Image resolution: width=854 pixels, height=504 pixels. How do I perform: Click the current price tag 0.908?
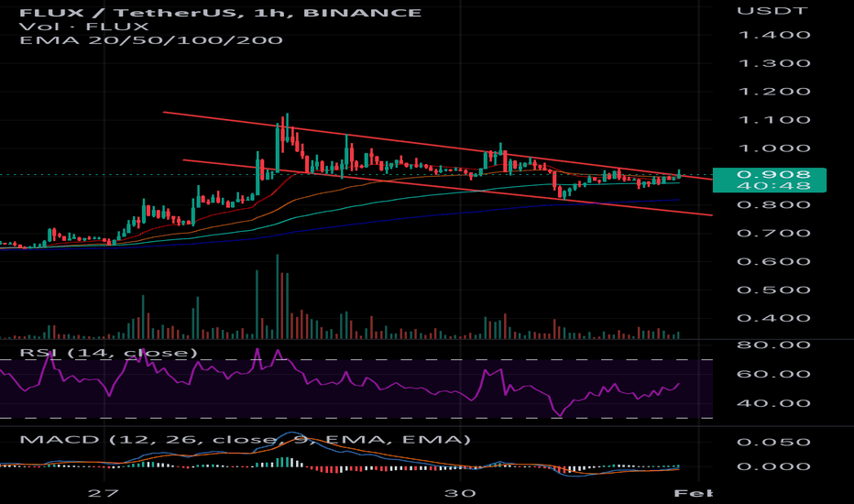773,174
